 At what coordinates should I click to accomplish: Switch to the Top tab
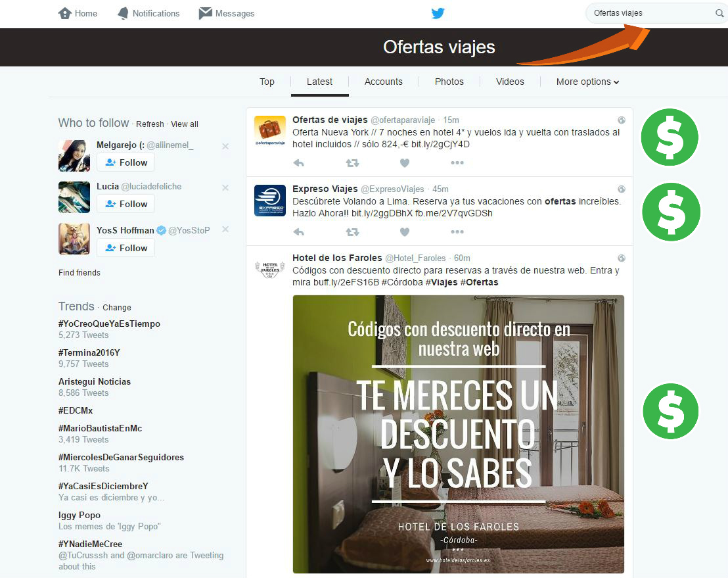point(267,82)
